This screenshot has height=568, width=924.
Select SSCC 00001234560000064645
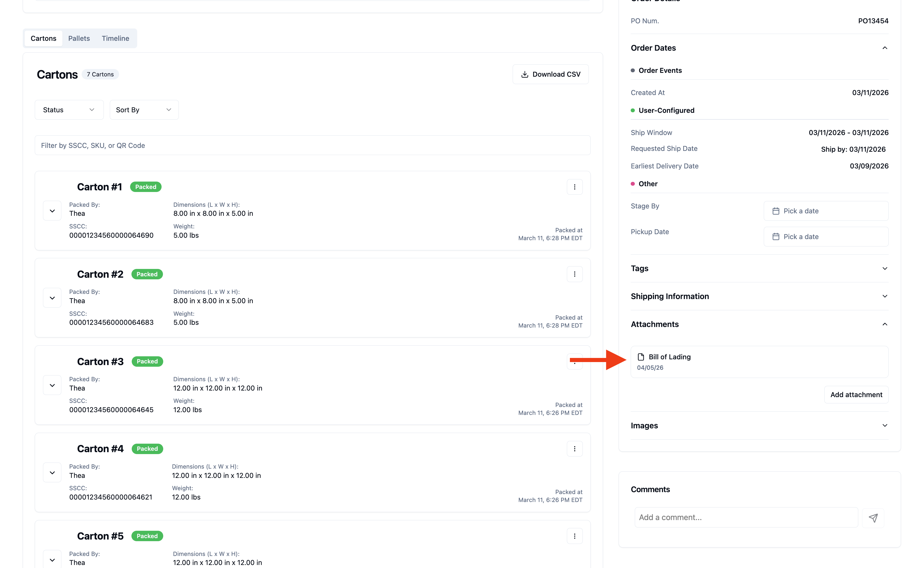click(x=111, y=410)
